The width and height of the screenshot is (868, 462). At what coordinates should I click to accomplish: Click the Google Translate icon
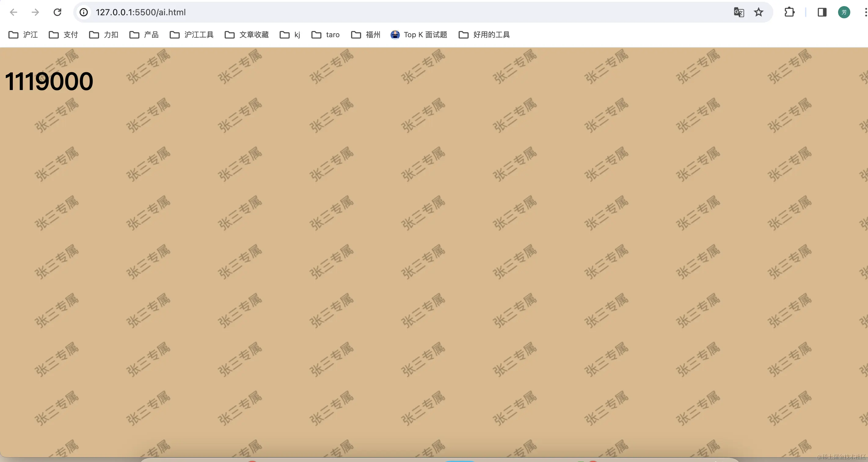[739, 13]
